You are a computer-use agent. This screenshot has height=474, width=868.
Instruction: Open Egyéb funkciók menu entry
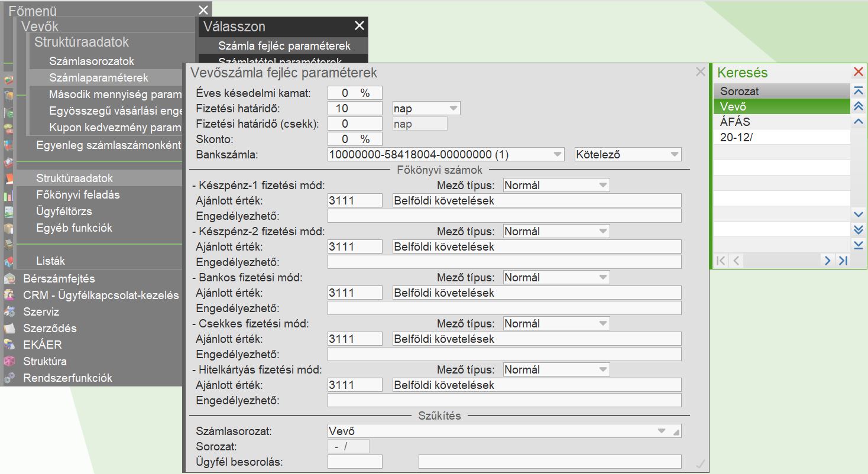tap(74, 228)
